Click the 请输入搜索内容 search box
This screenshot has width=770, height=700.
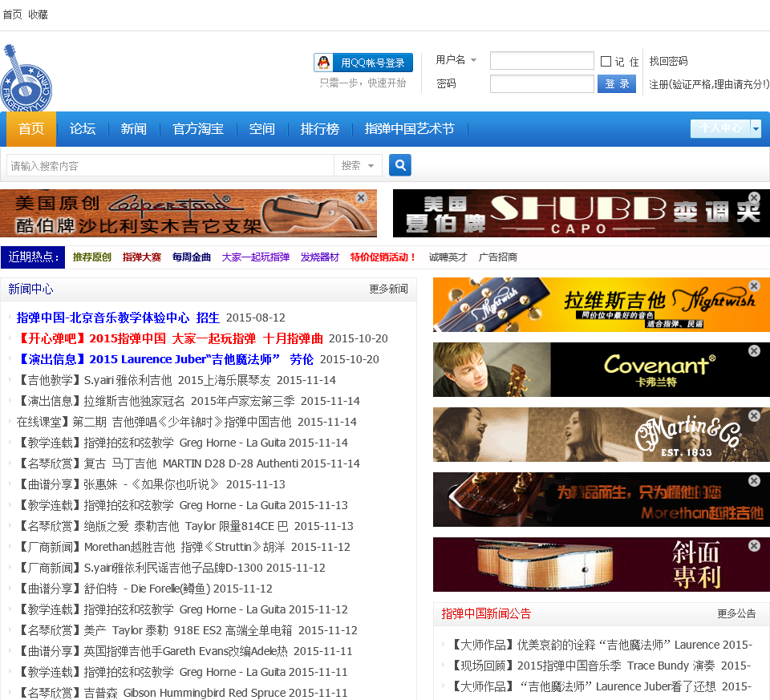[170, 165]
